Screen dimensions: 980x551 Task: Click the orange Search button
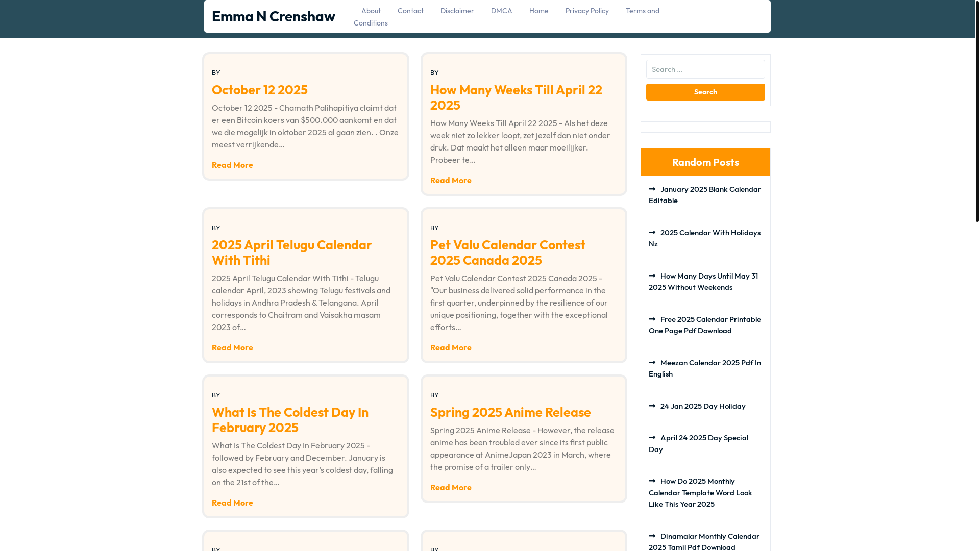click(705, 92)
